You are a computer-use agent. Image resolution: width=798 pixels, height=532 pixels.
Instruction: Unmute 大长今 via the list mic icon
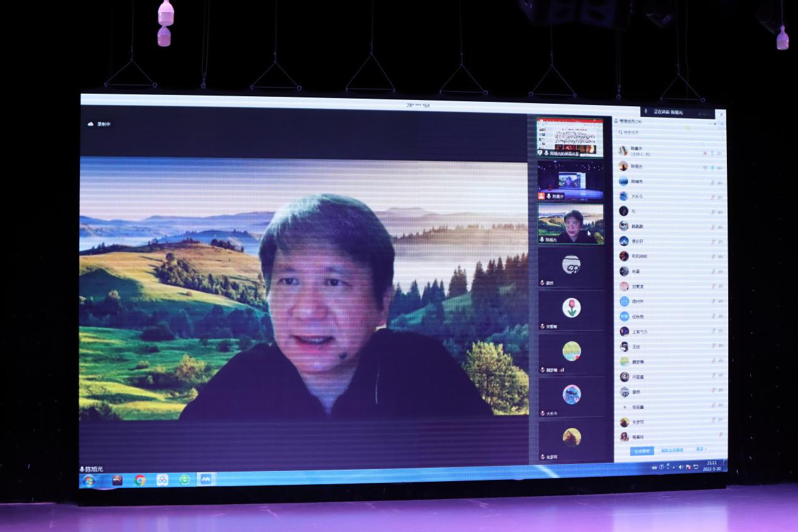tap(712, 197)
